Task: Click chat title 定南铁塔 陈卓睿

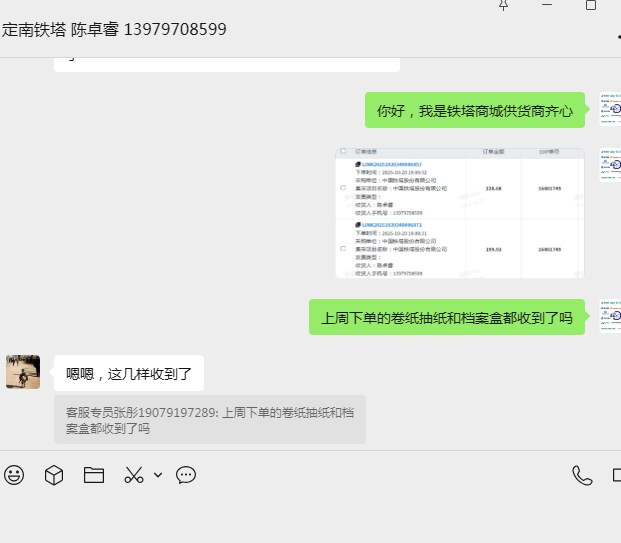Action: [x=114, y=29]
